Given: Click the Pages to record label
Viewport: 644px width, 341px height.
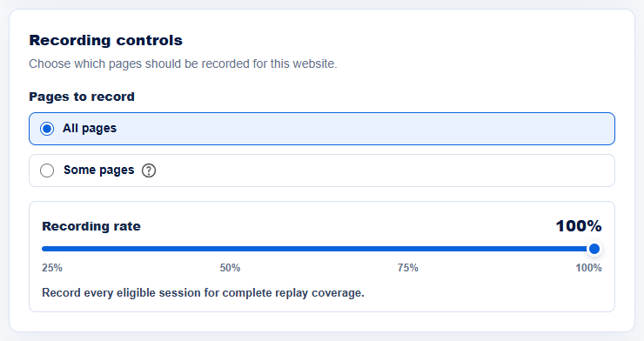Looking at the screenshot, I should 82,97.
